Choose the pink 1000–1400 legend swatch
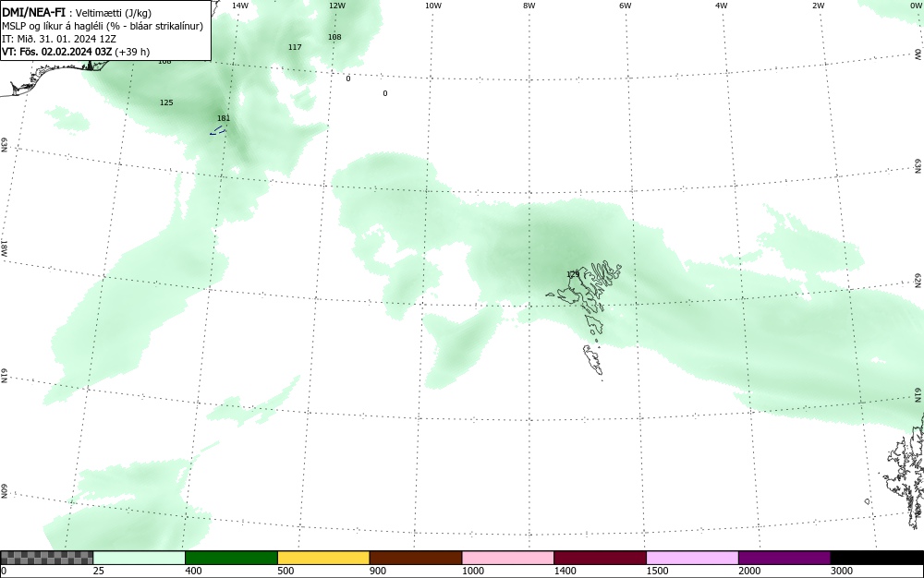This screenshot has width=924, height=578. tap(508, 558)
